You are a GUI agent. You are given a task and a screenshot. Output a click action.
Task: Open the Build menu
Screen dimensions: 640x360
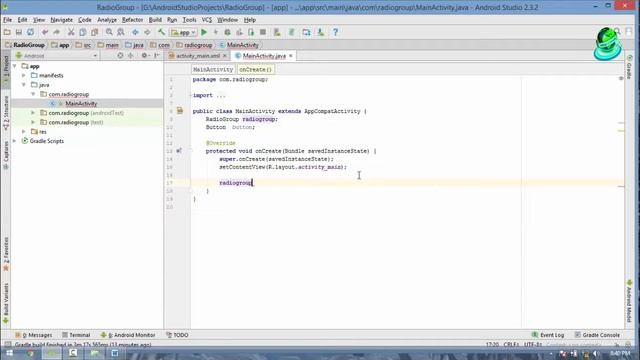point(155,20)
